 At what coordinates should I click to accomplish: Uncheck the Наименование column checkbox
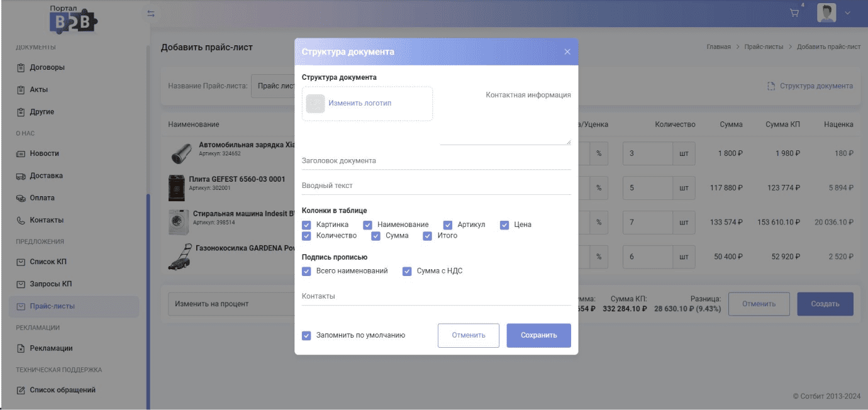click(x=367, y=224)
